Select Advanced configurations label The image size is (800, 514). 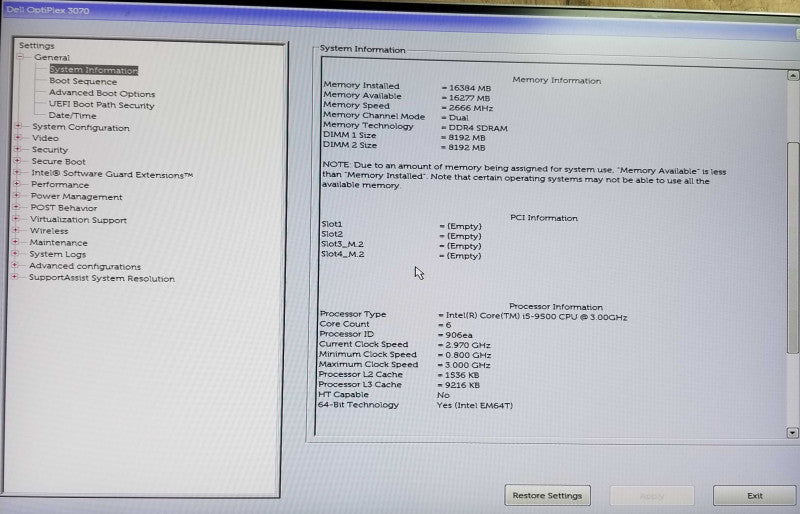click(x=85, y=266)
